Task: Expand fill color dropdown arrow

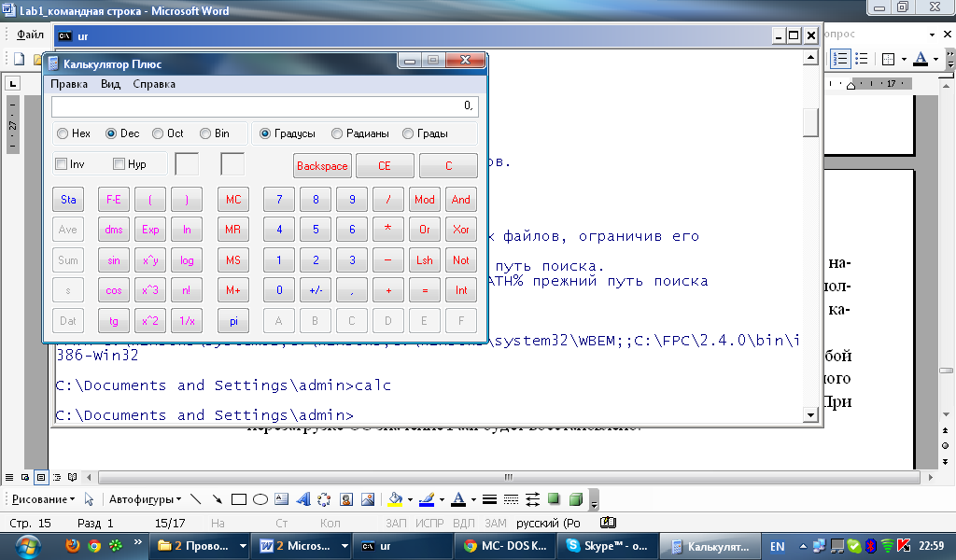Action: pyautogui.click(x=410, y=500)
